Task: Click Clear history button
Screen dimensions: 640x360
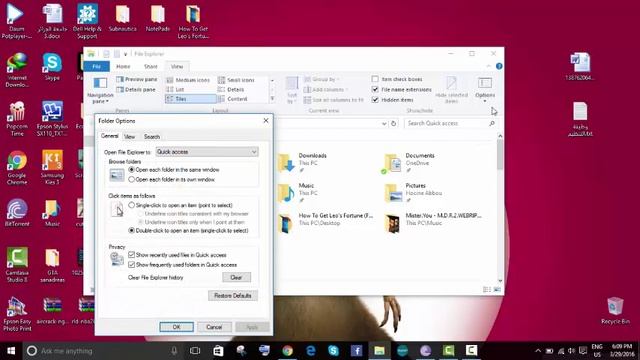Action: [x=236, y=277]
